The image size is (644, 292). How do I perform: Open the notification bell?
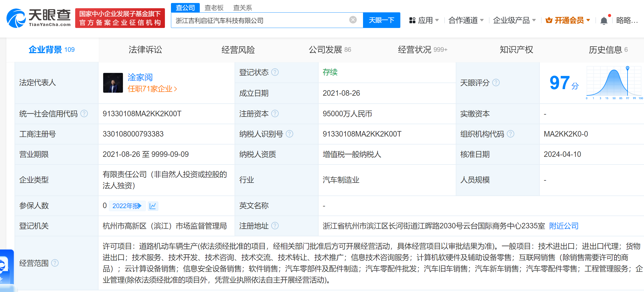(x=604, y=21)
